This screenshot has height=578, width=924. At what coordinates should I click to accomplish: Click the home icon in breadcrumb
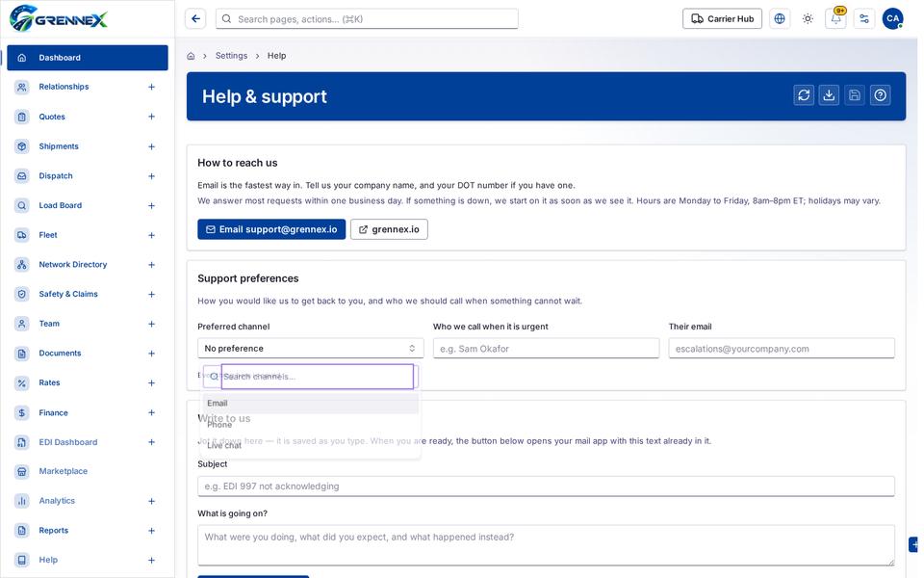click(x=191, y=56)
